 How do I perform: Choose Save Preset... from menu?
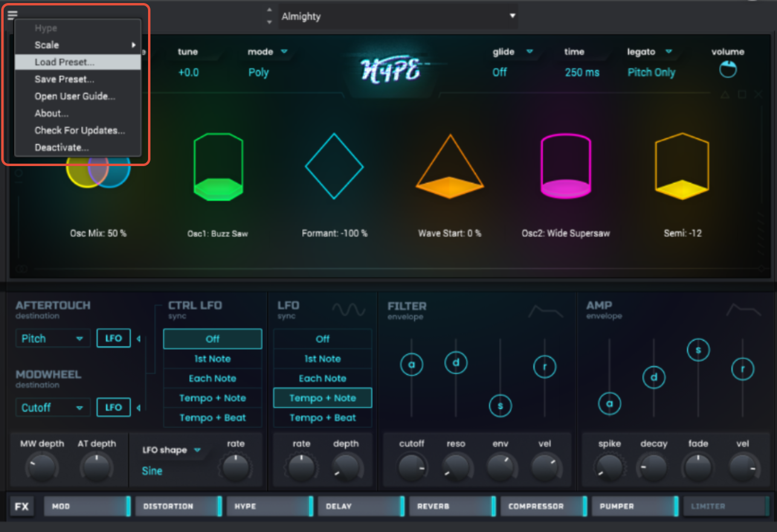click(78, 79)
